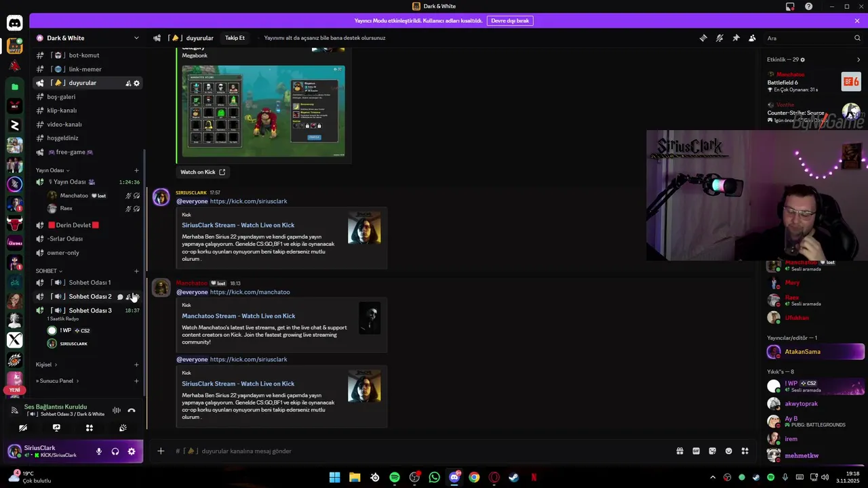
Task: Collapse the SOHBET category
Action: point(49,271)
